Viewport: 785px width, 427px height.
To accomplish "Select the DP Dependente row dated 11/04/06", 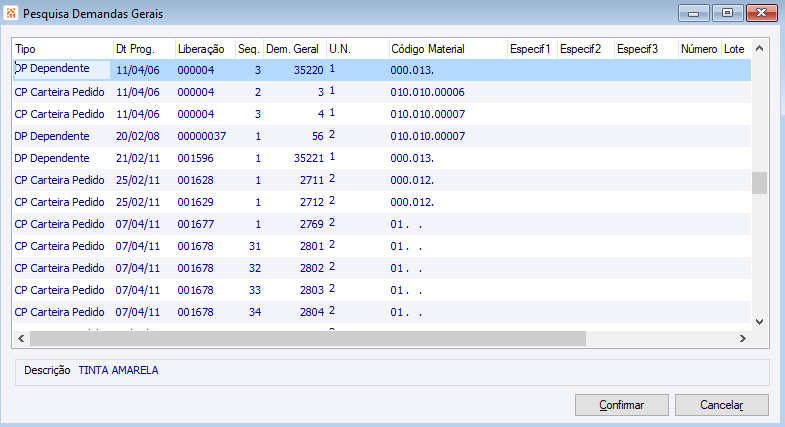I will pos(382,70).
